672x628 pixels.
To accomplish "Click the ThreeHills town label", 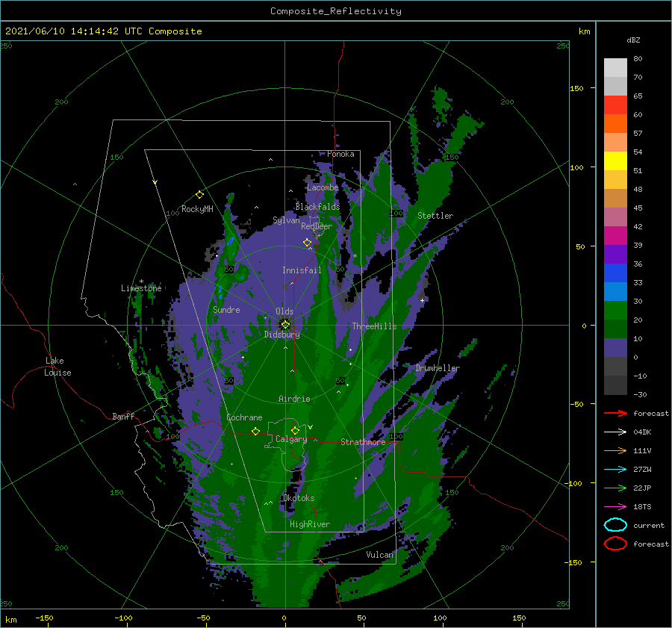I will (375, 326).
